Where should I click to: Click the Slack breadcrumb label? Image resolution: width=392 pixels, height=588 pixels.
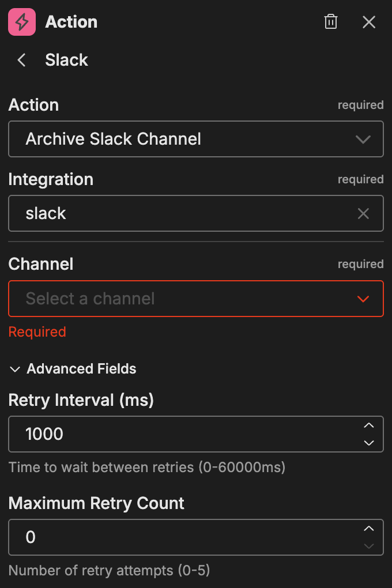click(66, 60)
